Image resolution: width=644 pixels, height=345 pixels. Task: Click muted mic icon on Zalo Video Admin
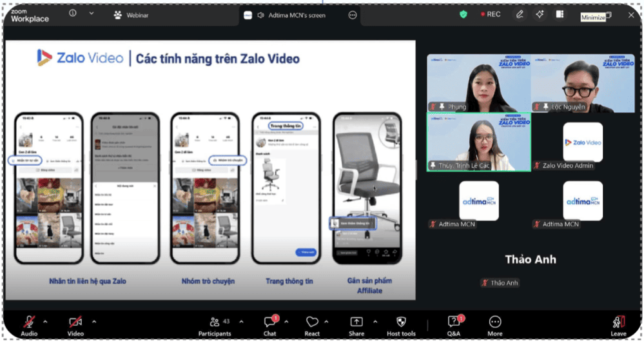pyautogui.click(x=537, y=166)
